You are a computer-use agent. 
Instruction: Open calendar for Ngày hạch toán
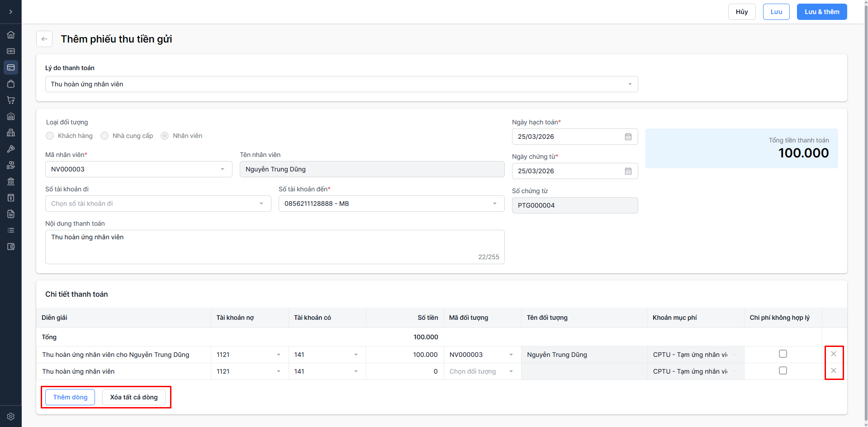point(628,137)
